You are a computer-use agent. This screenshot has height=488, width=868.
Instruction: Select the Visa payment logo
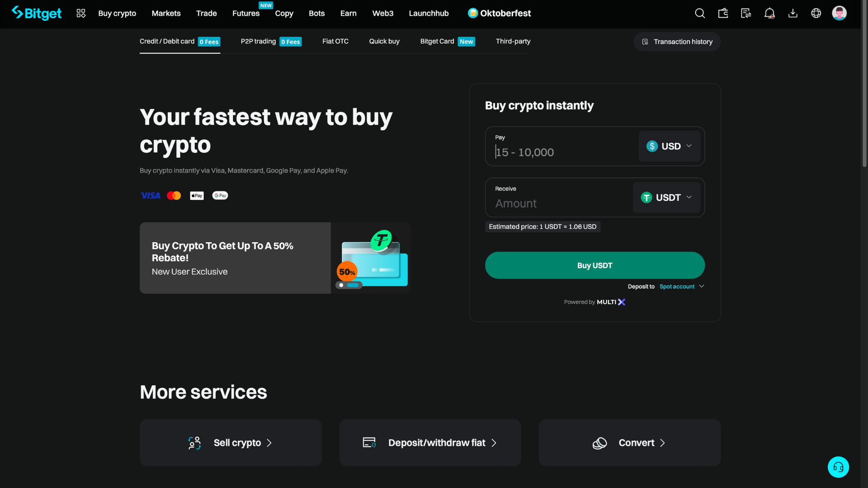pyautogui.click(x=150, y=195)
